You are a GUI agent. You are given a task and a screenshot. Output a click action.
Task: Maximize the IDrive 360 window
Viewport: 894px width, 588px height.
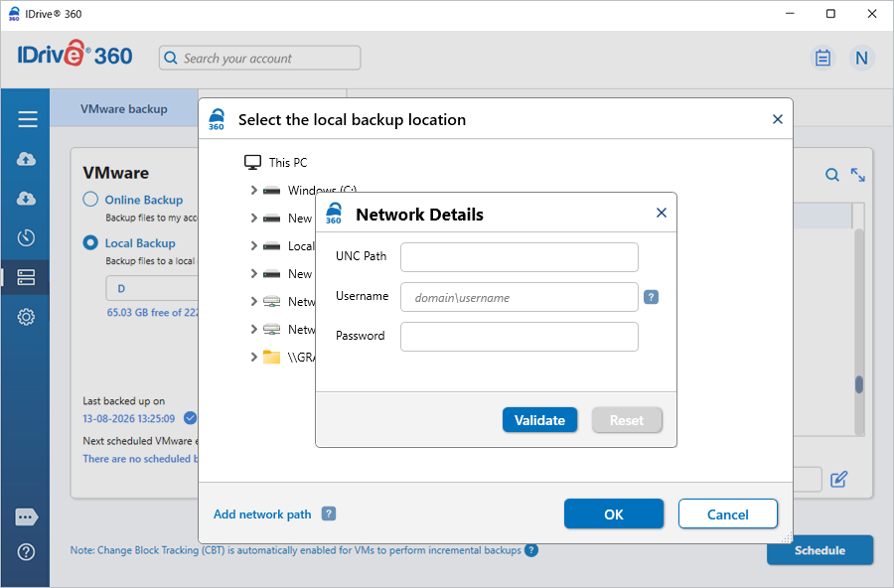tap(830, 14)
